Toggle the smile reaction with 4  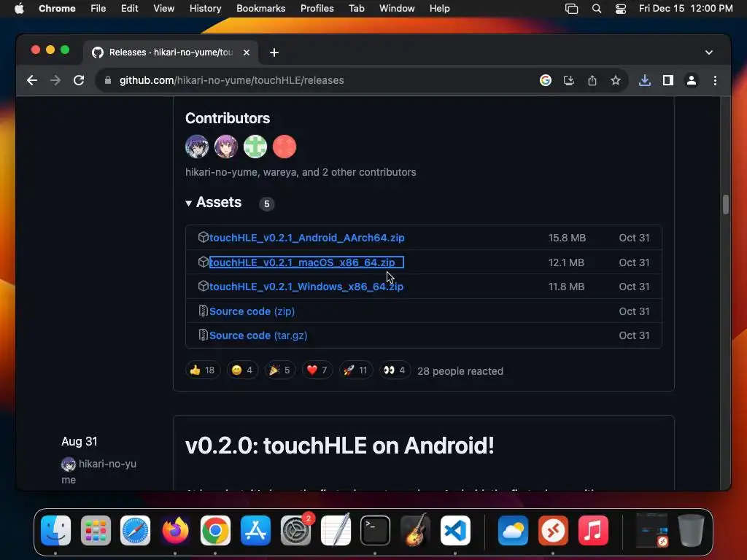242,370
